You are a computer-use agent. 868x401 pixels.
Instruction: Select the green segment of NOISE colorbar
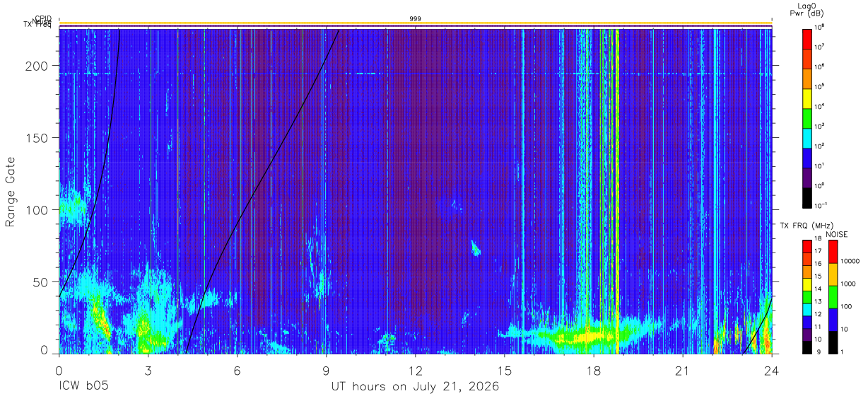tap(833, 297)
